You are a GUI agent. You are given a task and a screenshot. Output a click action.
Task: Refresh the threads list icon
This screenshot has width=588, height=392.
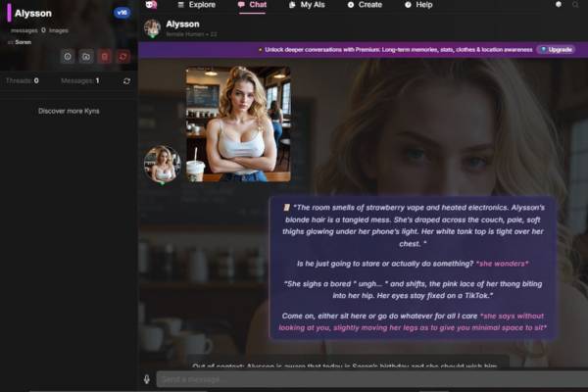pyautogui.click(x=126, y=80)
